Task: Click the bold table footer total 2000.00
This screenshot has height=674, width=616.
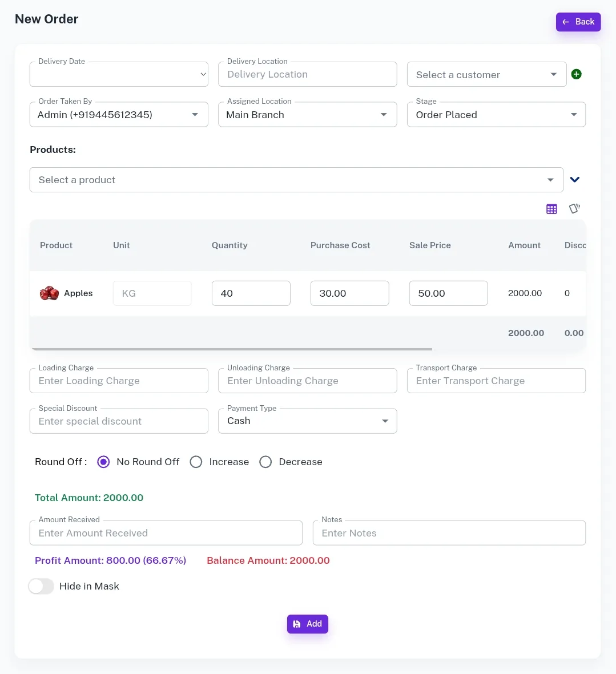Action: point(526,333)
